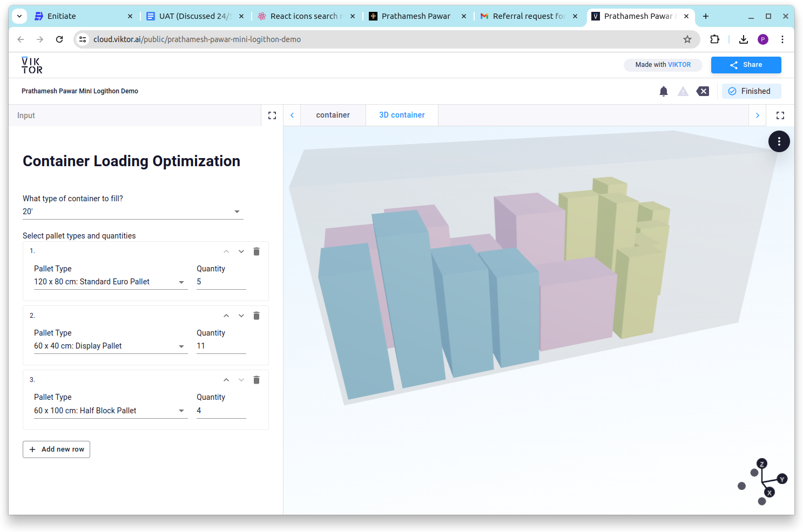
Task: Open browser downloads
Action: 744,39
